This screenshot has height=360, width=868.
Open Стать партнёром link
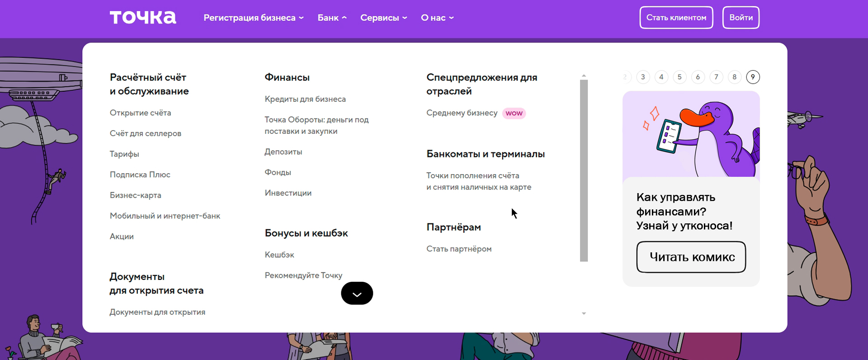(x=459, y=249)
